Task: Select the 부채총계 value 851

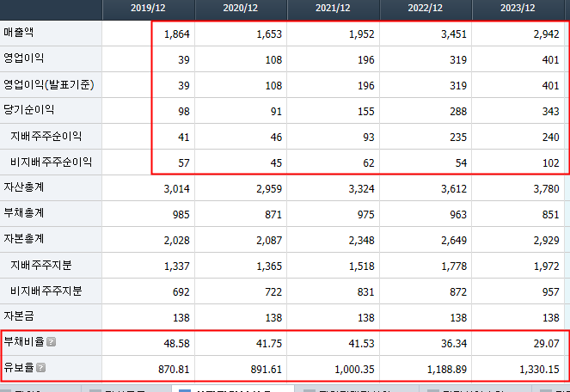Action: point(550,215)
